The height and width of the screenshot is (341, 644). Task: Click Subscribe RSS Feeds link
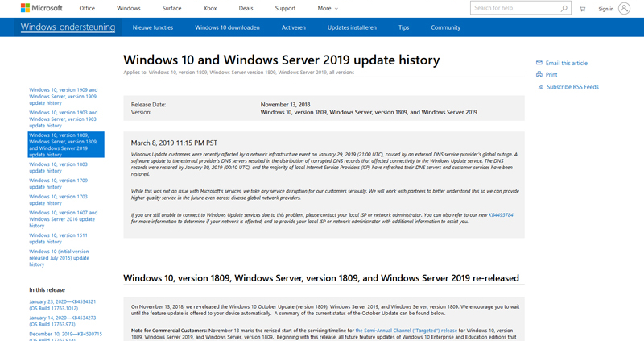tap(572, 87)
